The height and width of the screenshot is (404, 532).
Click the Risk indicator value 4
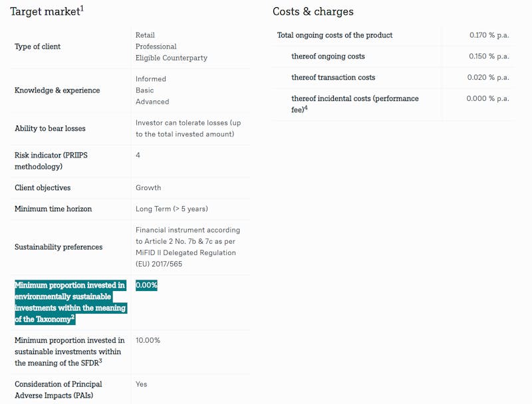pyautogui.click(x=138, y=155)
